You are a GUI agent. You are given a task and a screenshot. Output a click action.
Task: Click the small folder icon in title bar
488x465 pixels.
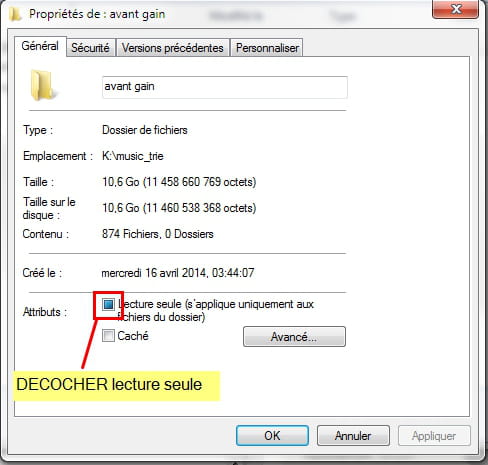point(15,14)
